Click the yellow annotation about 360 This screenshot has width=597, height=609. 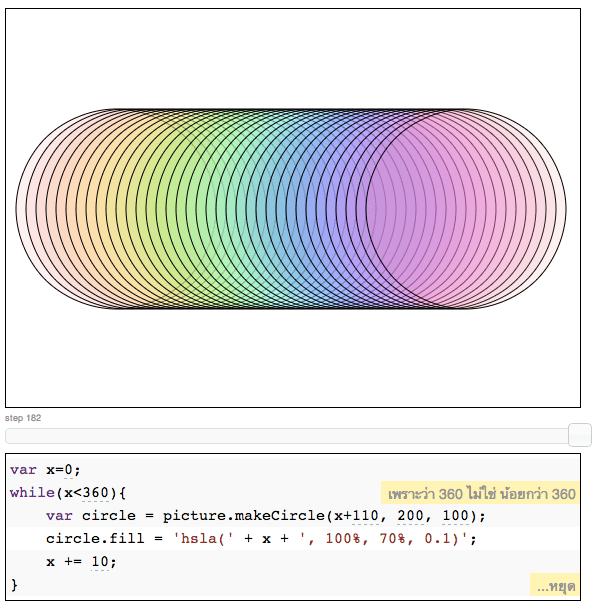480,493
